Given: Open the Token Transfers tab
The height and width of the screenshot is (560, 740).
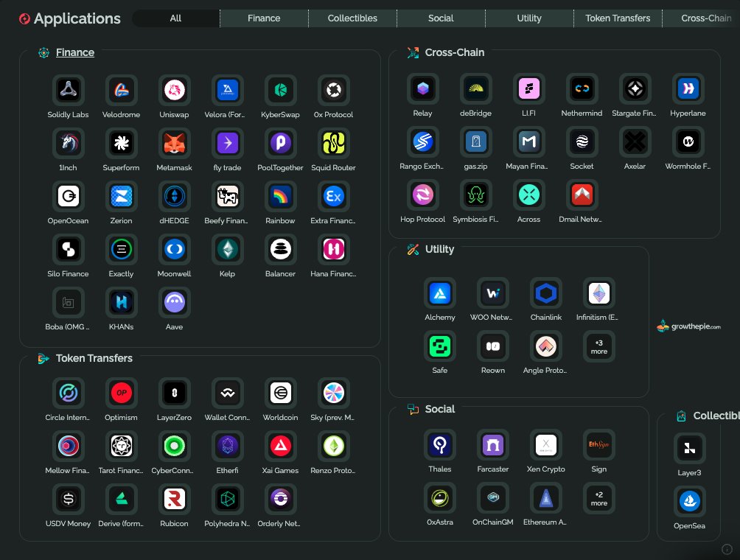Looking at the screenshot, I should [618, 18].
